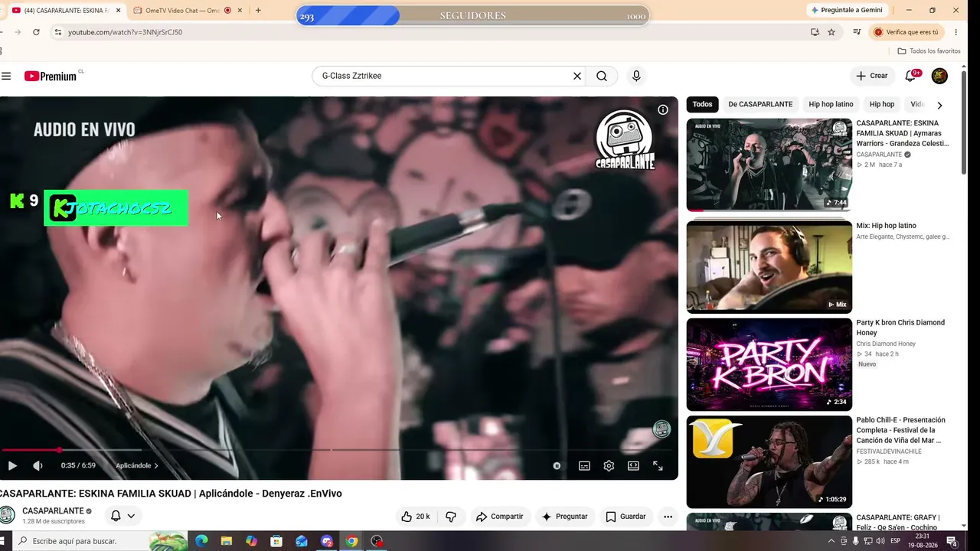Show hidden system tray icons
The height and width of the screenshot is (551, 980).
tap(831, 541)
